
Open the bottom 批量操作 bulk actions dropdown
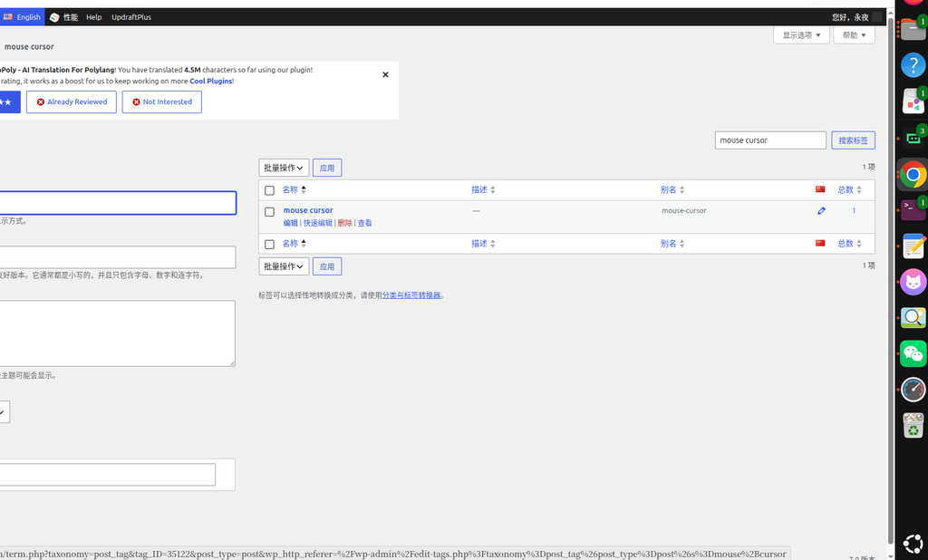coord(284,266)
